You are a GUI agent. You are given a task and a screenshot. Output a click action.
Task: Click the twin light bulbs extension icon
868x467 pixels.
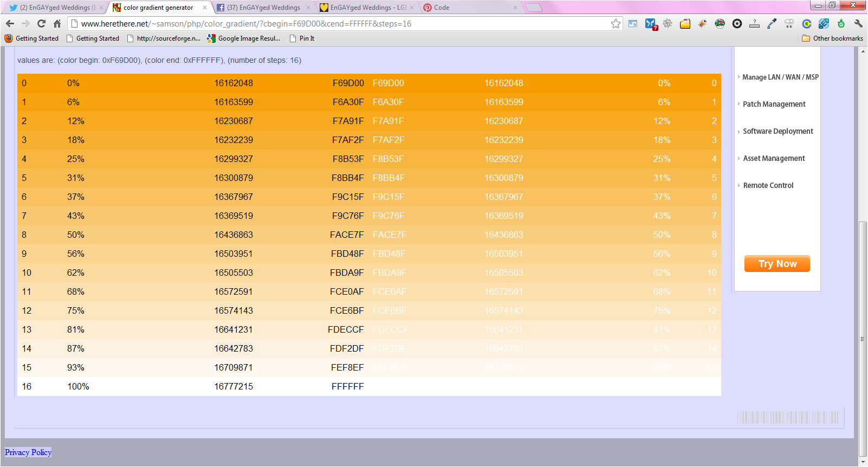pyautogui.click(x=789, y=23)
